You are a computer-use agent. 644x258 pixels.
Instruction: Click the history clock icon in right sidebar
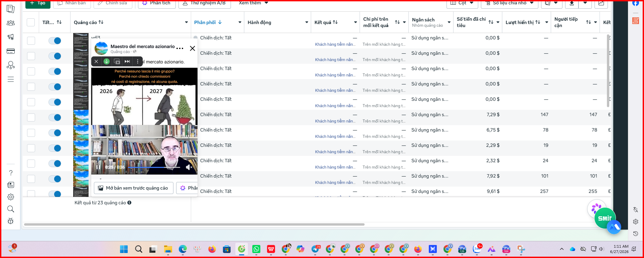[636, 234]
